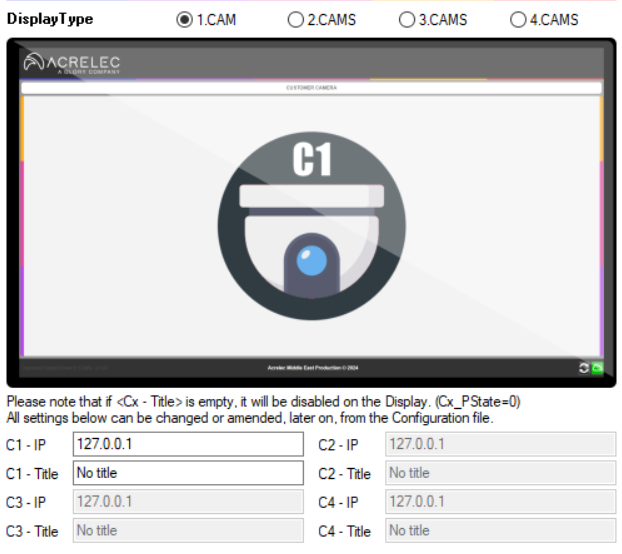
Task: Choose the 3.CAMS radio option
Action: coord(407,19)
